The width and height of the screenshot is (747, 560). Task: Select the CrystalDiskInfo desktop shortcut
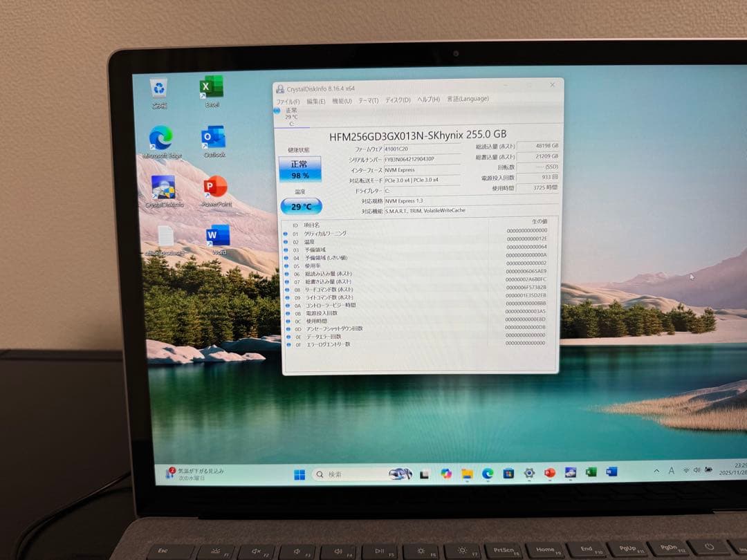(164, 187)
